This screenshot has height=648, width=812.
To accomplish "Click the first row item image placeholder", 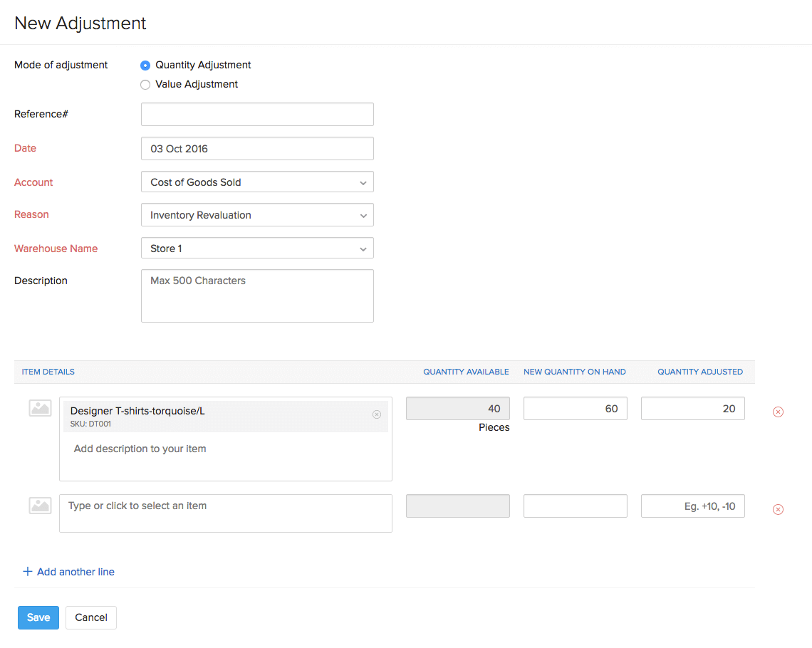I will [41, 408].
